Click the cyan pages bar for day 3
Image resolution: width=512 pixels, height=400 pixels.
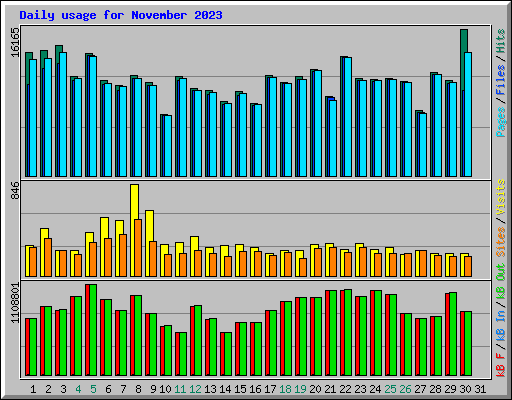click(63, 114)
